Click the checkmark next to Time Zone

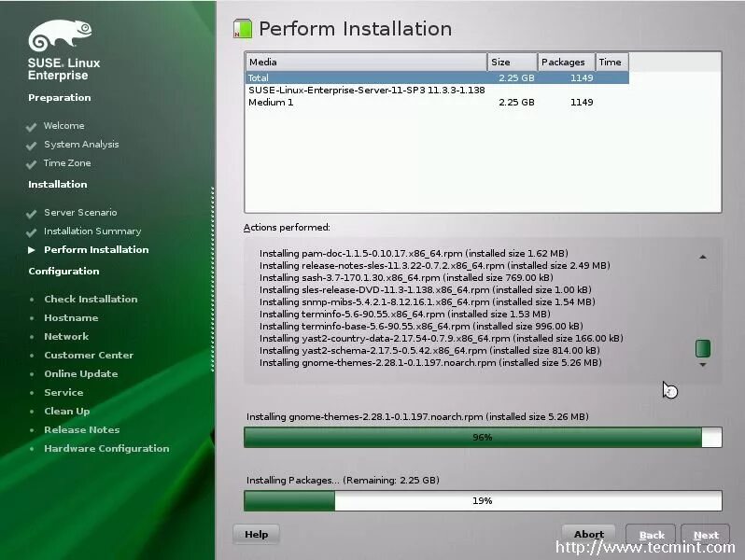tap(32, 164)
